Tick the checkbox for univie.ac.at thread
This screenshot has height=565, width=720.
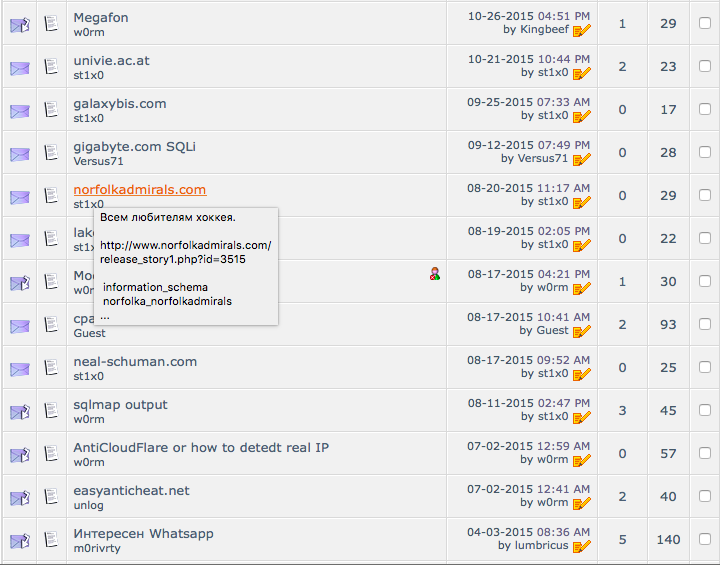705,66
